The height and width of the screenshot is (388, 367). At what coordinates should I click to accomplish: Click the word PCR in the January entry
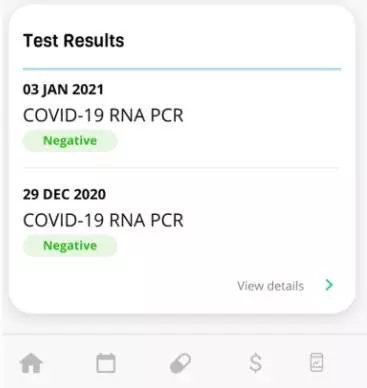[167, 115]
